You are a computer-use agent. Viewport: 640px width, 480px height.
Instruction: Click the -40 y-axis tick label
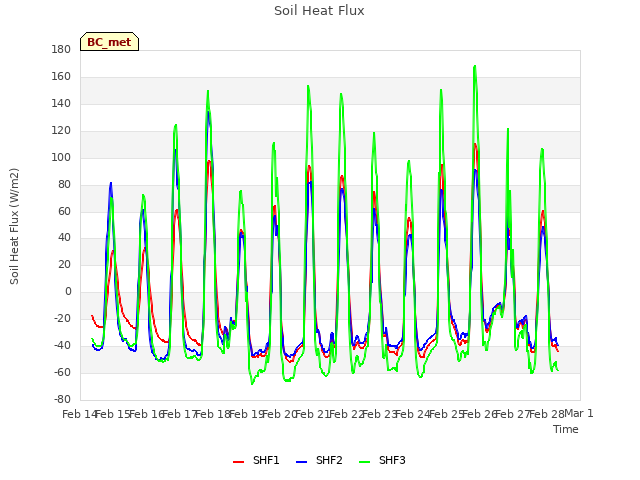pyautogui.click(x=62, y=346)
